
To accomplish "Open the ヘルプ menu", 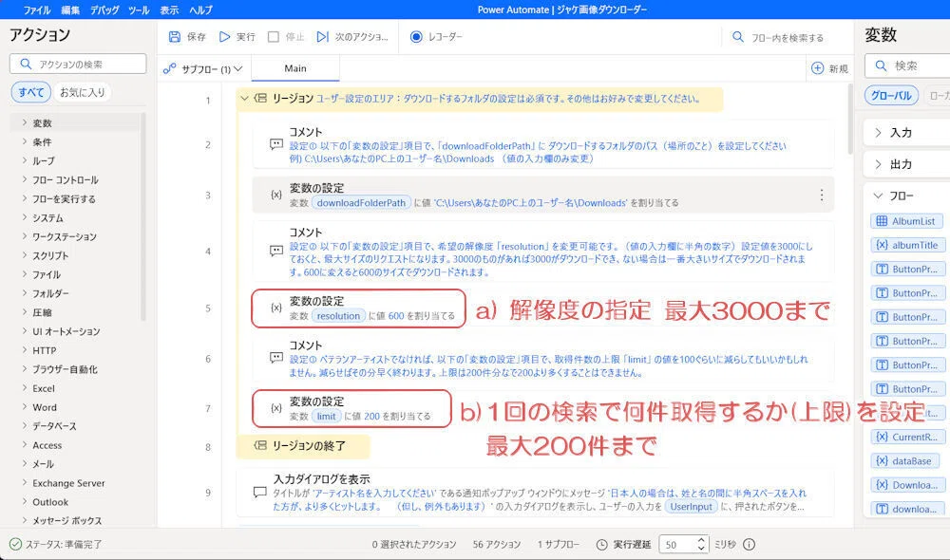I will click(x=201, y=9).
